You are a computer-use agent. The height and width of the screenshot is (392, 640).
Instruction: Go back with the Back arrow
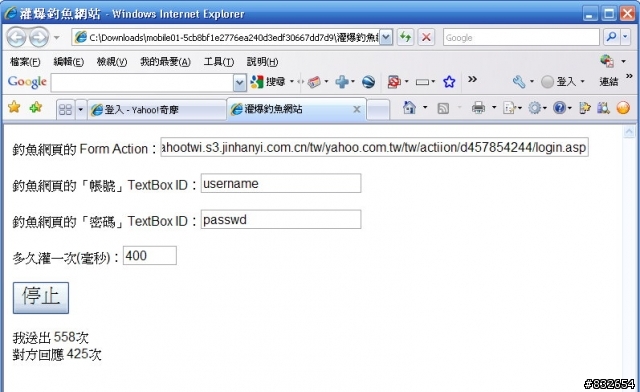coord(16,38)
